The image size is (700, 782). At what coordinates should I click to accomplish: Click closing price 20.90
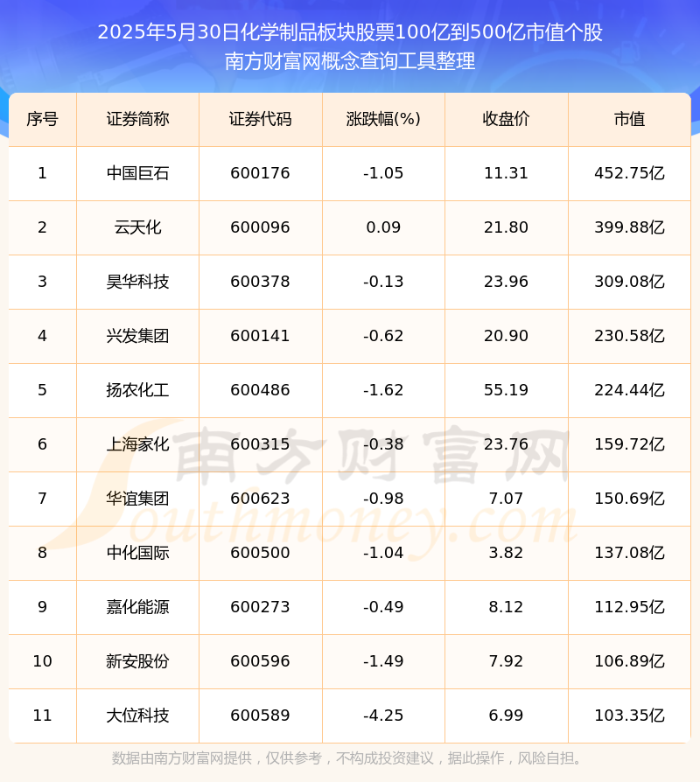point(506,336)
